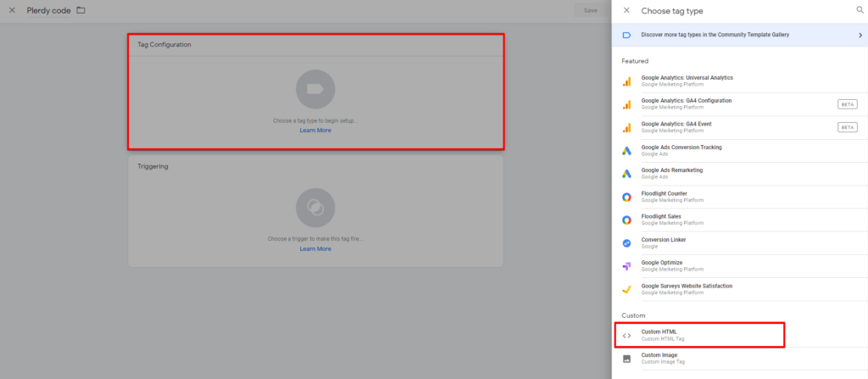
Task: Edit the Plerdy code tag name
Action: point(48,10)
